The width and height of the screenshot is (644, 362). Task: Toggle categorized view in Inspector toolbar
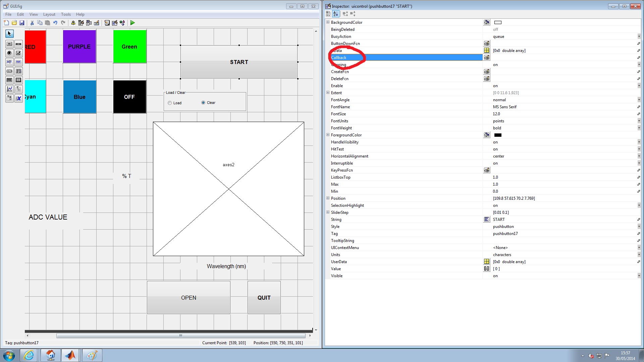pos(328,14)
